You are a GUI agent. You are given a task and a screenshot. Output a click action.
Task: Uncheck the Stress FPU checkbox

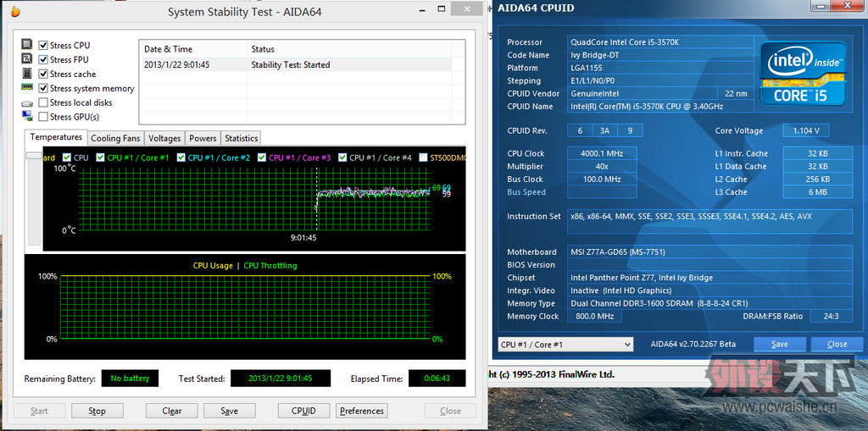click(x=43, y=60)
